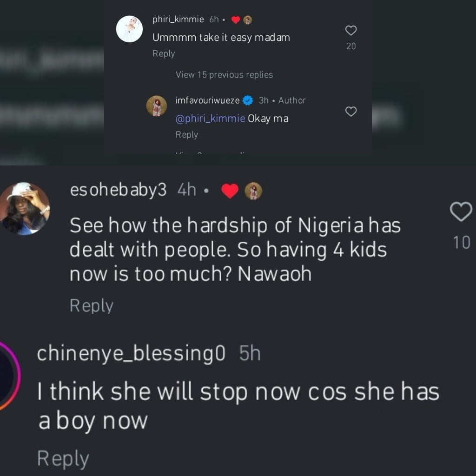This screenshot has height=476, width=476.
Task: Reply to chinenye_blessing0's comment
Action: (x=63, y=458)
